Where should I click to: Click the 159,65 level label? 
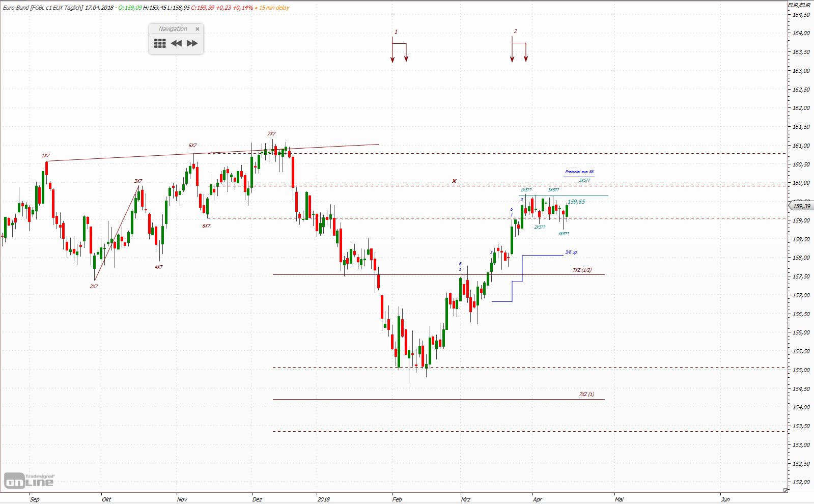click(576, 202)
